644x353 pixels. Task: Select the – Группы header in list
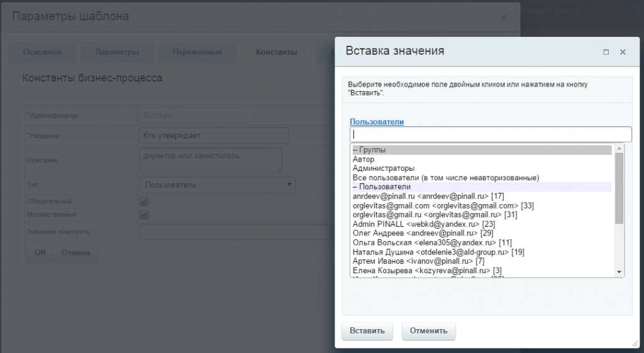pos(481,150)
